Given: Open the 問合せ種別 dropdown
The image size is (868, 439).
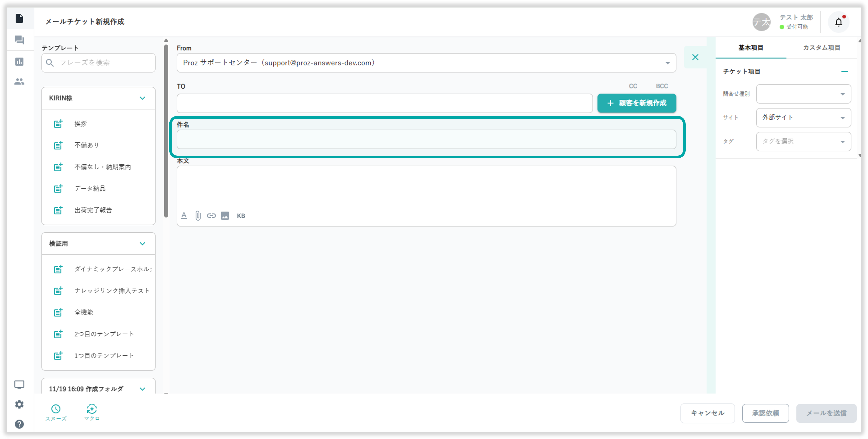Looking at the screenshot, I should 803,94.
